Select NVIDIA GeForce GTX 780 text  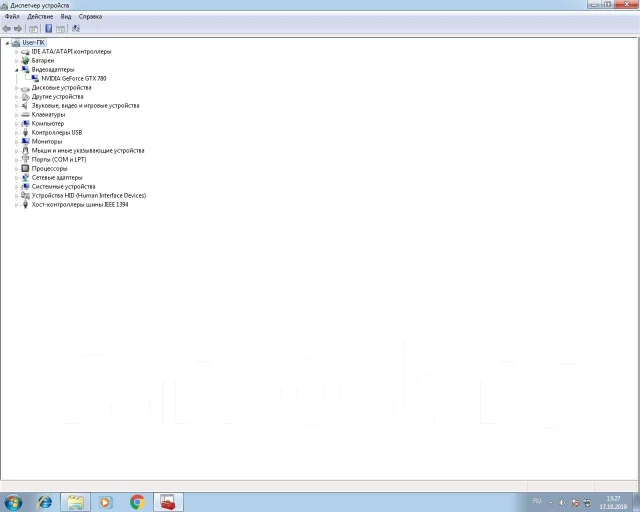point(74,78)
